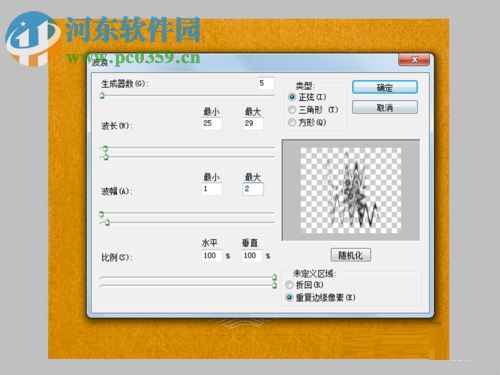Click the 生成器数 value field

(x=266, y=83)
